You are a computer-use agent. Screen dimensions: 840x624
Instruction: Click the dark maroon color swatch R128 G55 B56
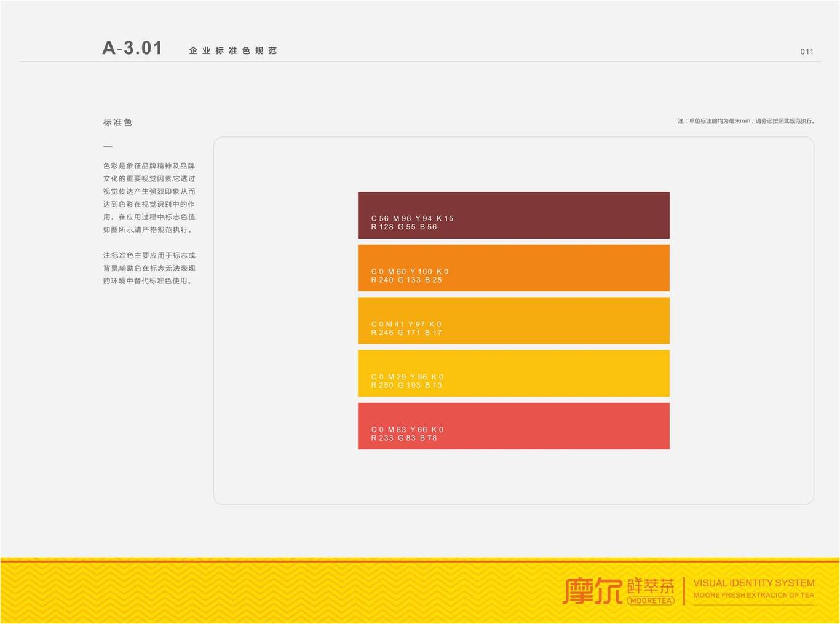513,215
